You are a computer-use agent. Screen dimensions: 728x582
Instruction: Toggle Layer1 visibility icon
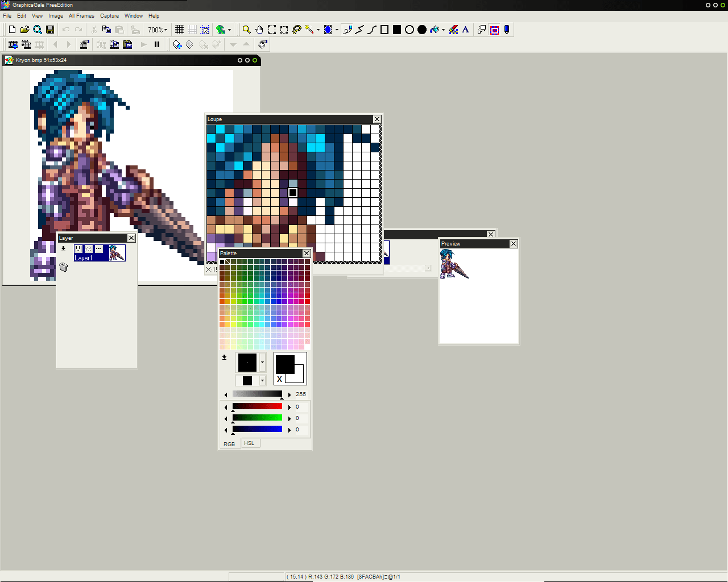coord(78,249)
